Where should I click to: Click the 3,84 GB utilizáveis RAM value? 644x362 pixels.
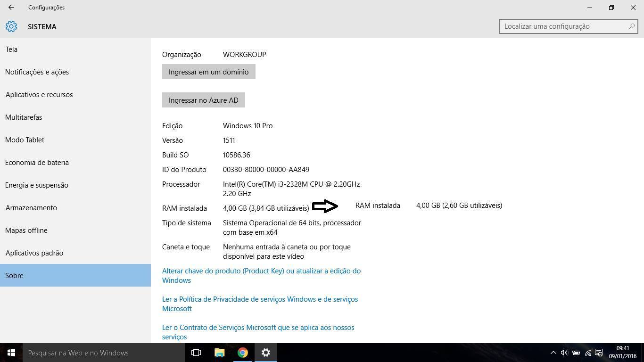[x=266, y=208]
